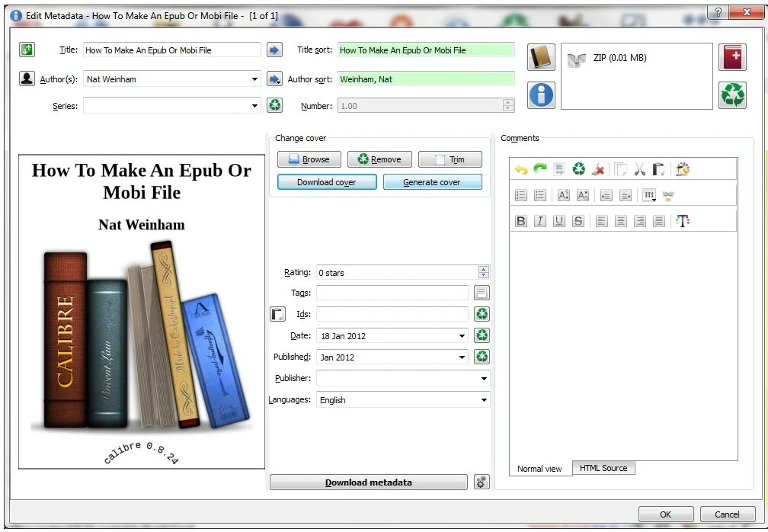This screenshot has height=532, width=768.
Task: Open the manage authors editor icon
Action: pyautogui.click(x=27, y=79)
